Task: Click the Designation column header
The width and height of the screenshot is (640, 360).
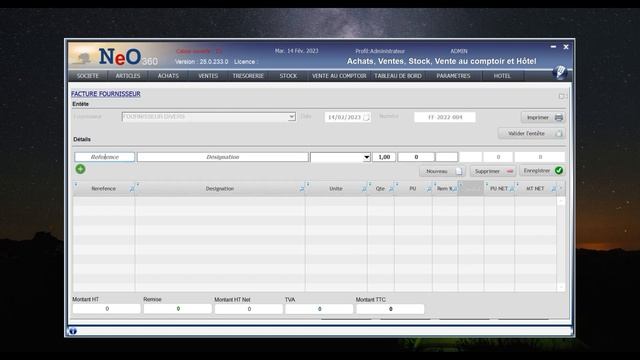Action: [x=220, y=189]
